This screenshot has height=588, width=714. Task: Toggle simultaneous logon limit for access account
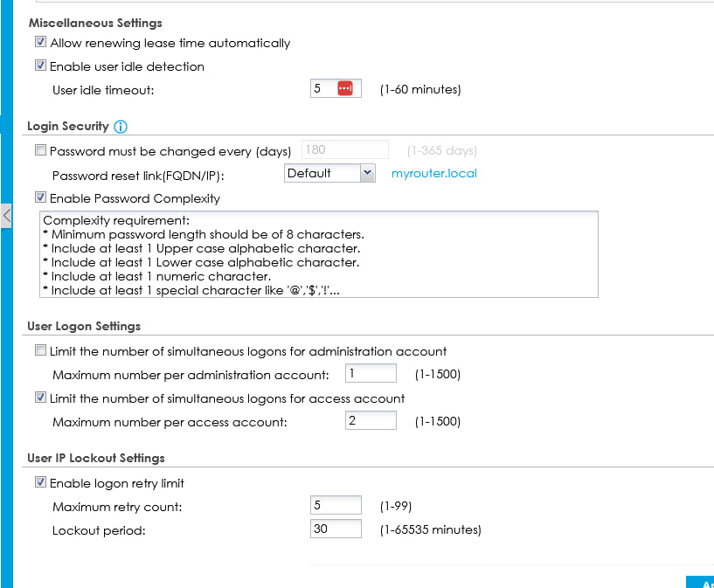tap(40, 398)
